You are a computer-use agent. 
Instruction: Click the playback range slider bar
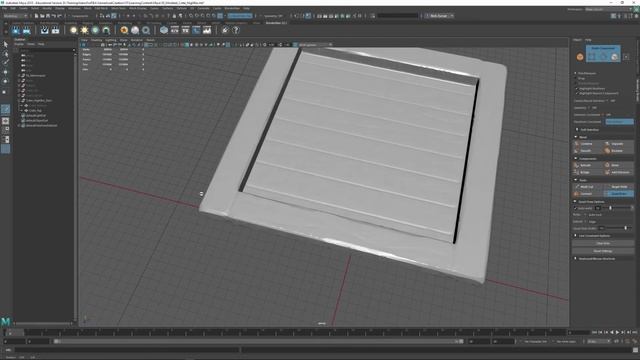[258, 341]
